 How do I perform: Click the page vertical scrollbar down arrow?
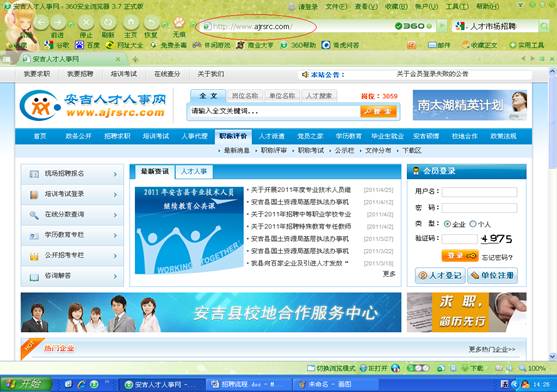pos(552,356)
